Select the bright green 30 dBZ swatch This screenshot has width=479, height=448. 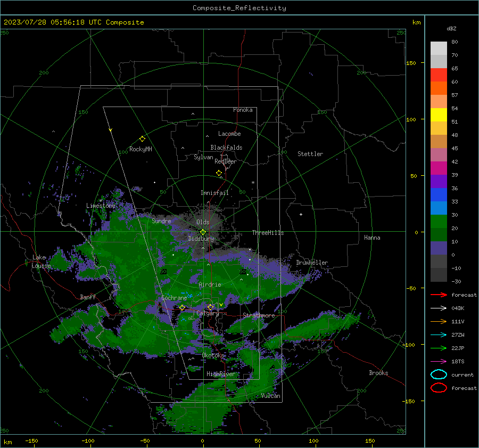coord(439,221)
